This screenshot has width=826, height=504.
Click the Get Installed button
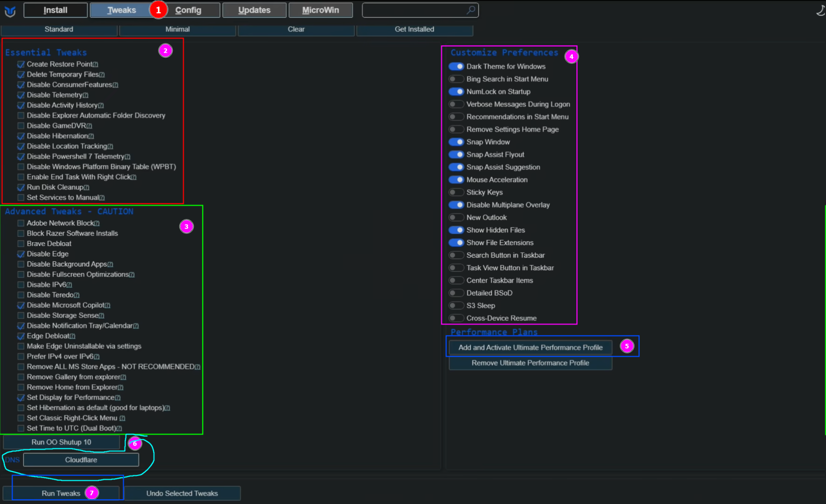[x=414, y=29]
